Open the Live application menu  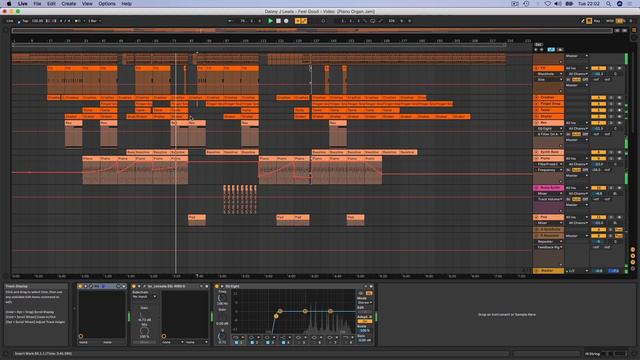(22, 4)
